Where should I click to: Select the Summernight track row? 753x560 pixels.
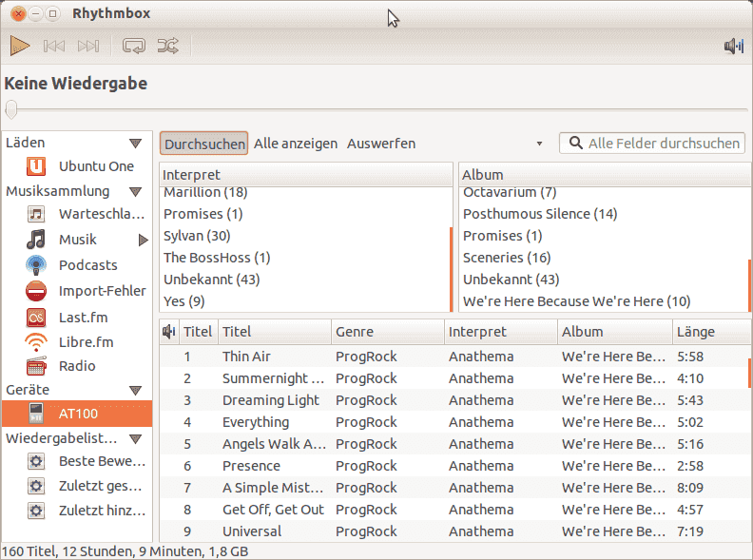click(x=454, y=379)
